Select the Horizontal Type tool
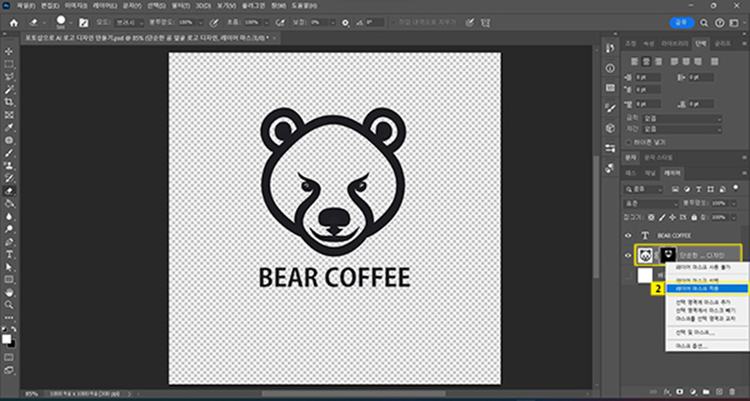The width and height of the screenshot is (750, 401). [x=9, y=255]
